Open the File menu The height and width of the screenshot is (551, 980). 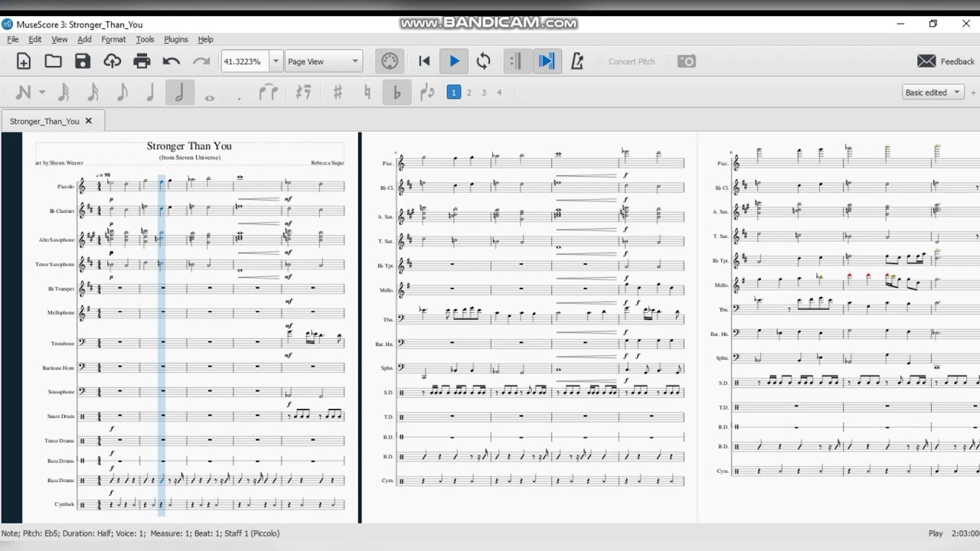(13, 40)
